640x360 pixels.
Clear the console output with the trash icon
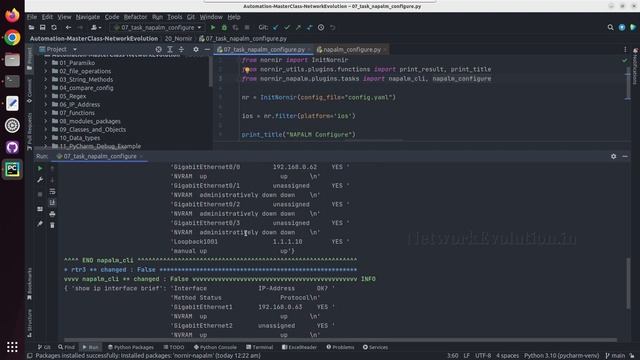point(52,225)
